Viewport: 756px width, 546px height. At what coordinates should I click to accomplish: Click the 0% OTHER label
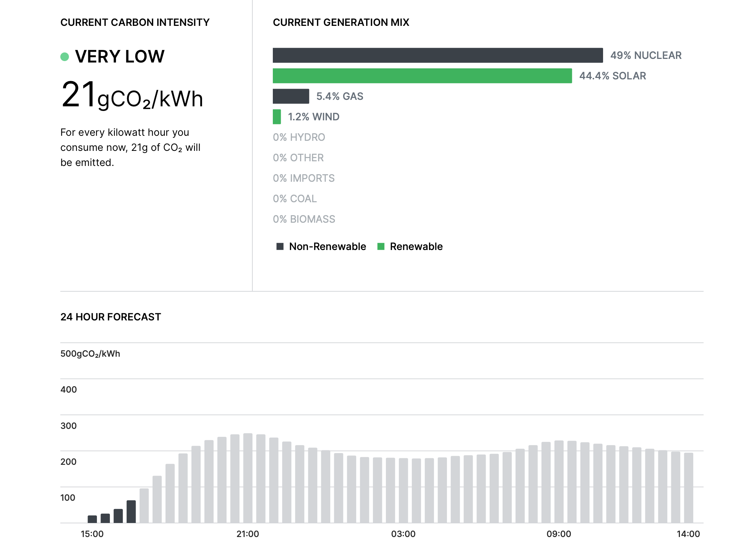point(298,158)
